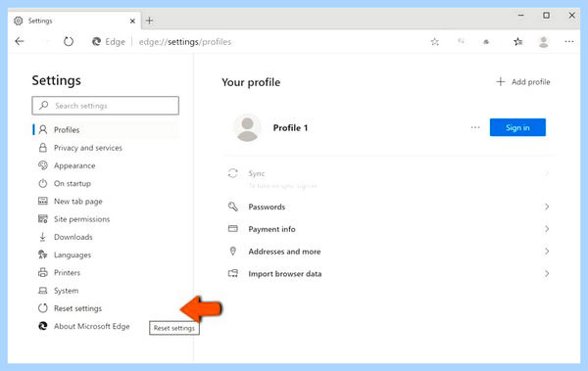Open System settings
The width and height of the screenshot is (588, 371).
[x=66, y=291]
